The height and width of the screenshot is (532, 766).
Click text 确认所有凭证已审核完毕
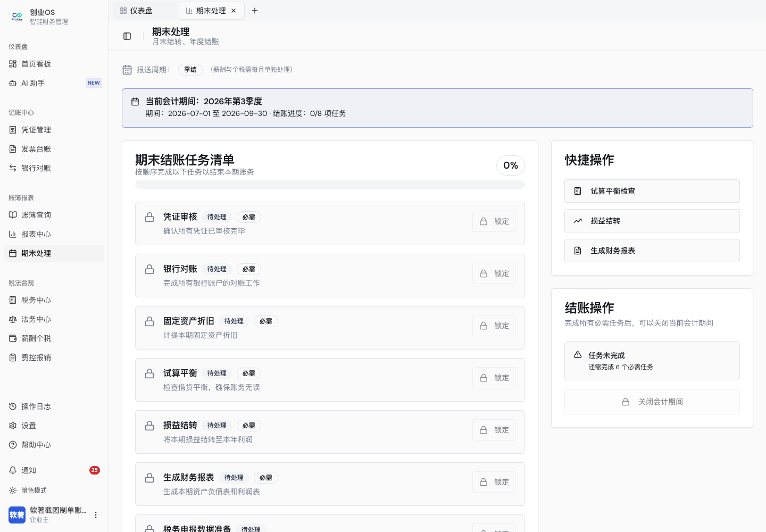point(204,231)
